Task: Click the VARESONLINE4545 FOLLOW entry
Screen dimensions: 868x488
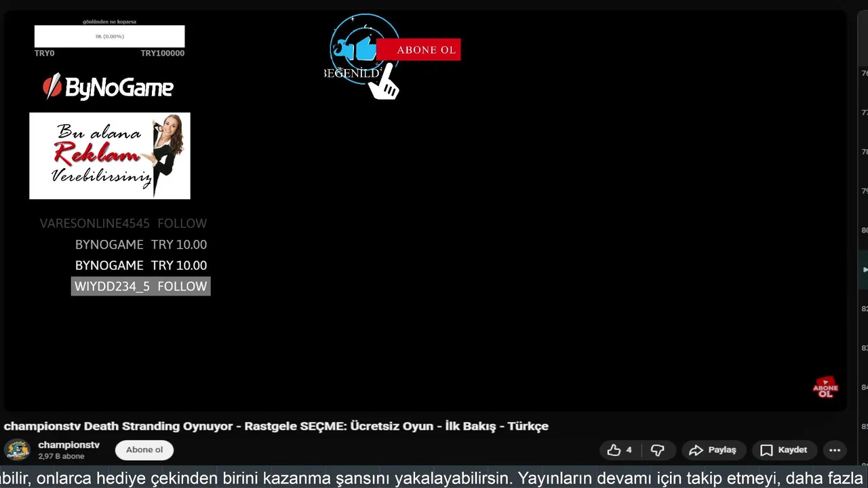Action: (123, 223)
